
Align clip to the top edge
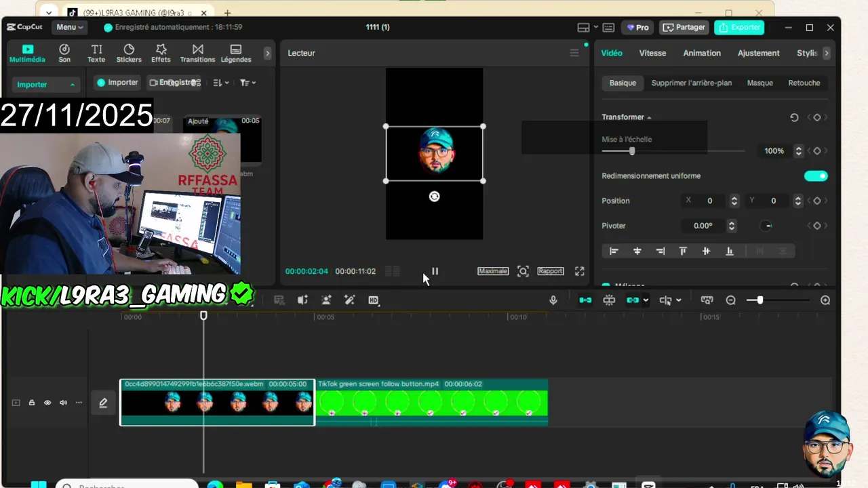[683, 251]
